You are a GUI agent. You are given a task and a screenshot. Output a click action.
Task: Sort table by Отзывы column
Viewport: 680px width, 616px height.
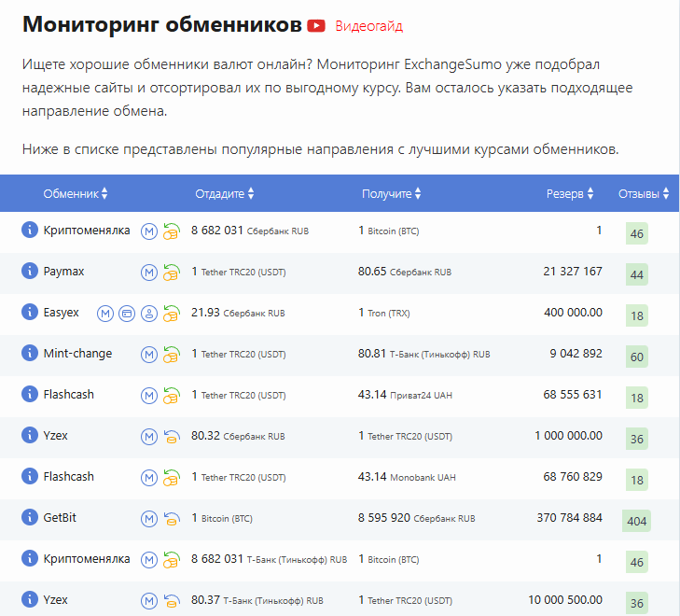click(644, 193)
